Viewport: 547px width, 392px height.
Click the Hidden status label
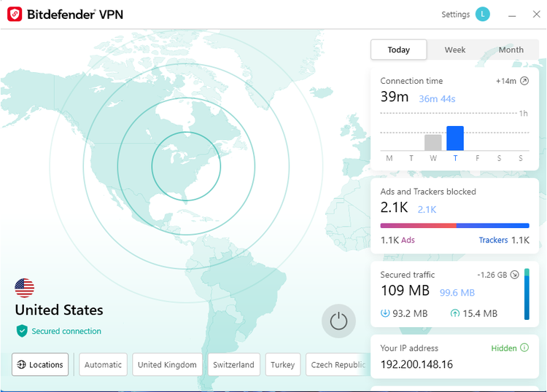point(504,348)
